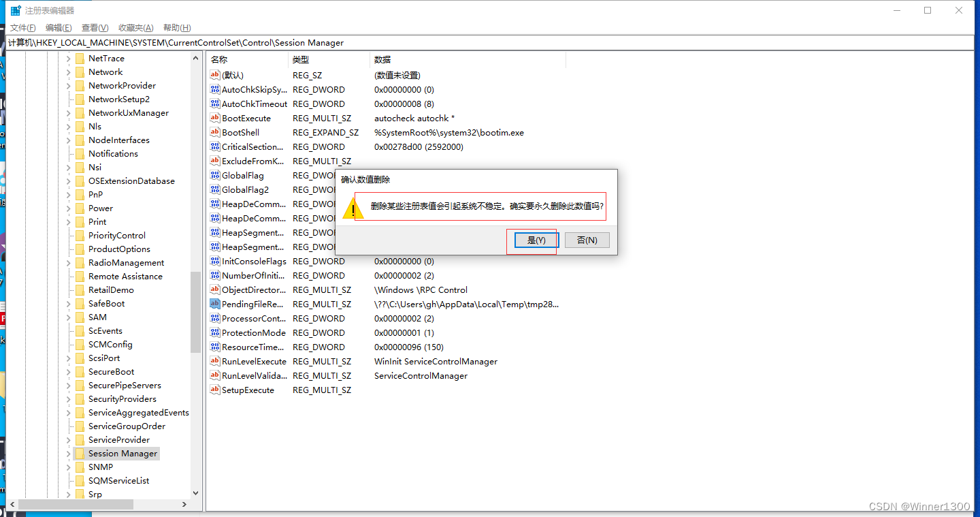Click the GlobalFlag DWORD icon
The height and width of the screenshot is (517, 980).
(215, 175)
